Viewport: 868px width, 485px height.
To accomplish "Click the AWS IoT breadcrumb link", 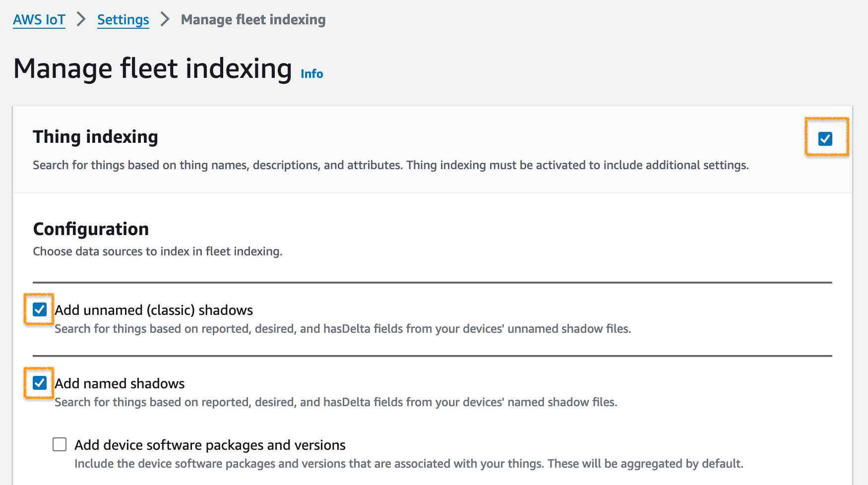I will (x=39, y=20).
